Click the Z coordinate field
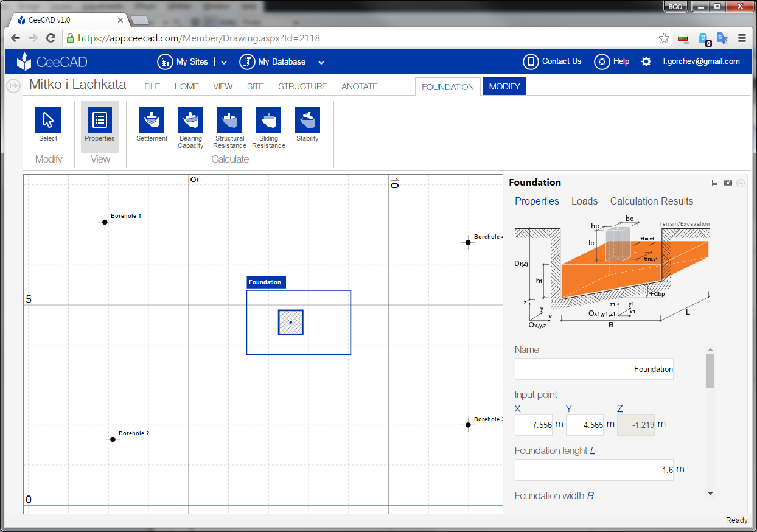The height and width of the screenshot is (532, 757). [x=636, y=425]
